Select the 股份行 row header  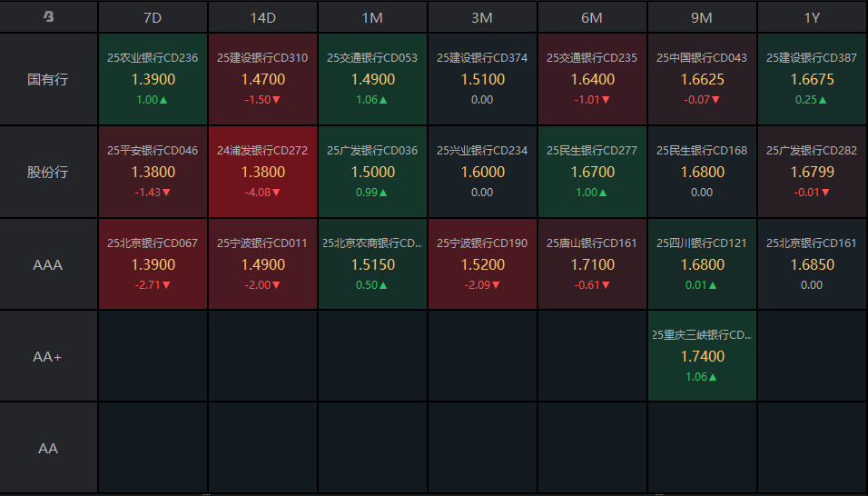click(49, 172)
